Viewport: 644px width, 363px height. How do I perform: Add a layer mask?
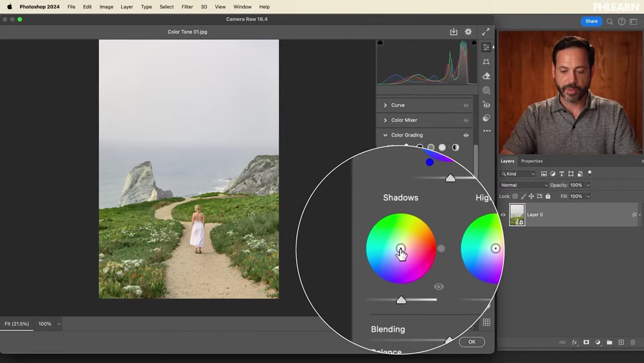(586, 342)
